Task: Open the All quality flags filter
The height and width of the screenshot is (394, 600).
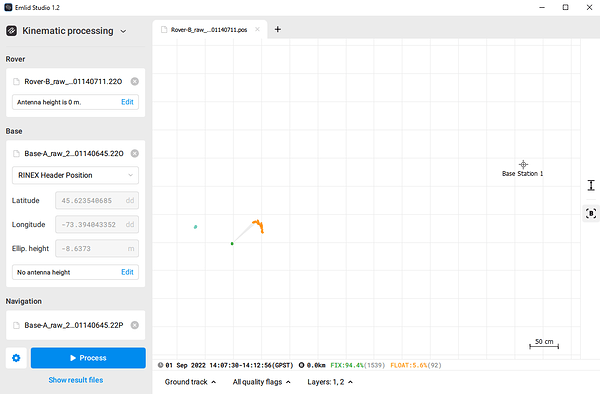Action: (x=261, y=382)
